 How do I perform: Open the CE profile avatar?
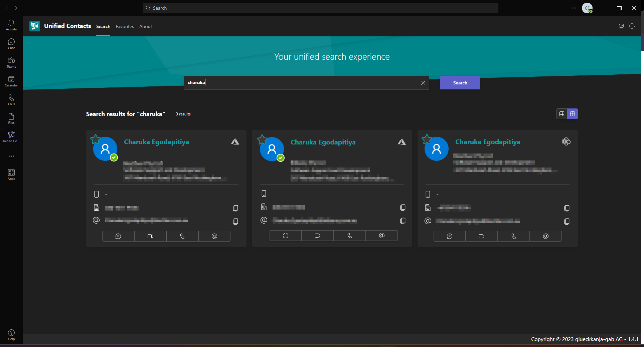587,8
